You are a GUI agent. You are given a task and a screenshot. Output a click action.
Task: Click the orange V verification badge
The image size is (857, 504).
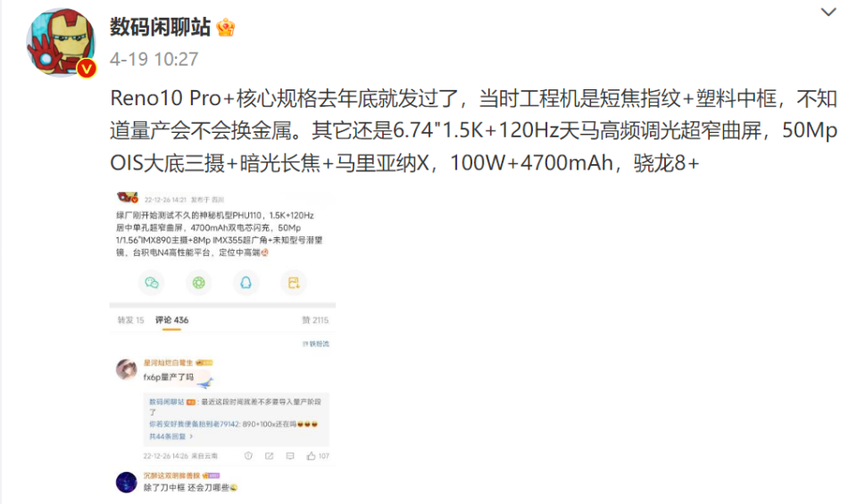click(87, 69)
